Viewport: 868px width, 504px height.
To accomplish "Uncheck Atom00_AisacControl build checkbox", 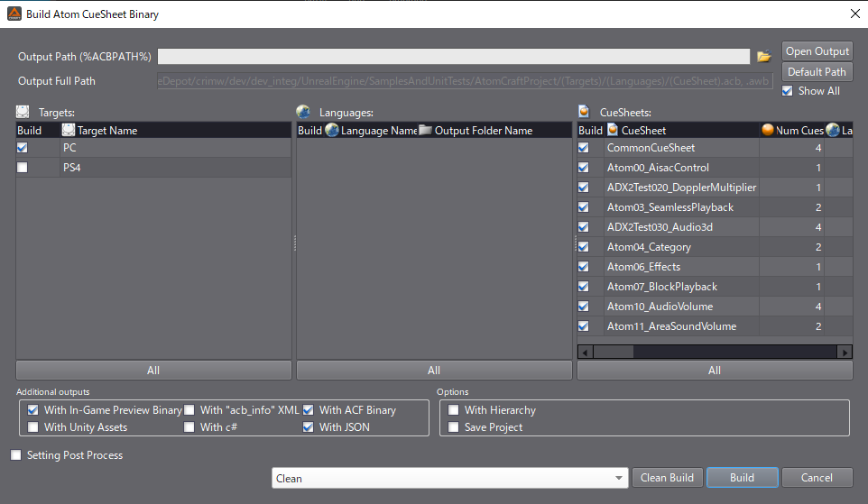I will pos(584,168).
